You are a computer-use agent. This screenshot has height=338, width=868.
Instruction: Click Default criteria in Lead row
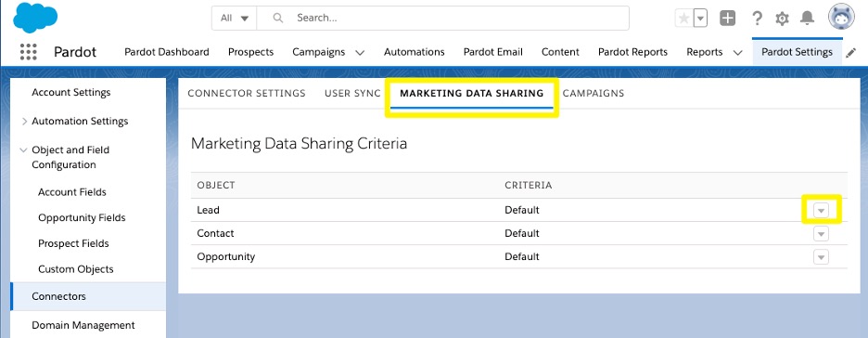point(521,210)
